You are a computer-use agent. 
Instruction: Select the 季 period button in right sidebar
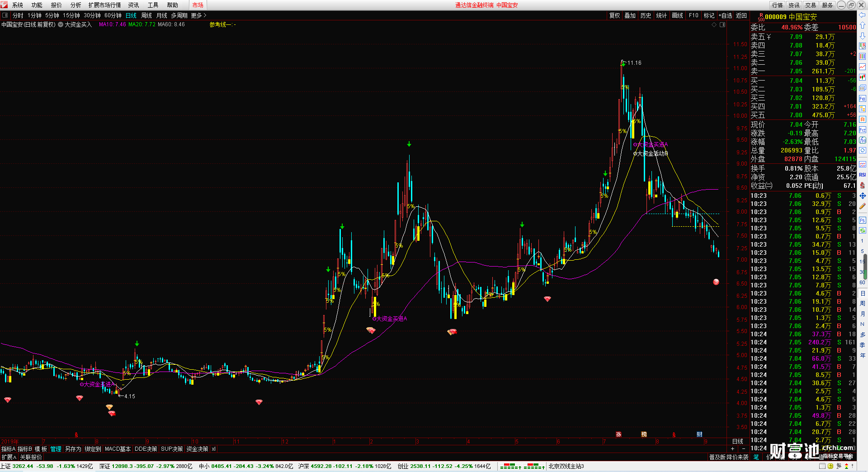click(x=863, y=345)
